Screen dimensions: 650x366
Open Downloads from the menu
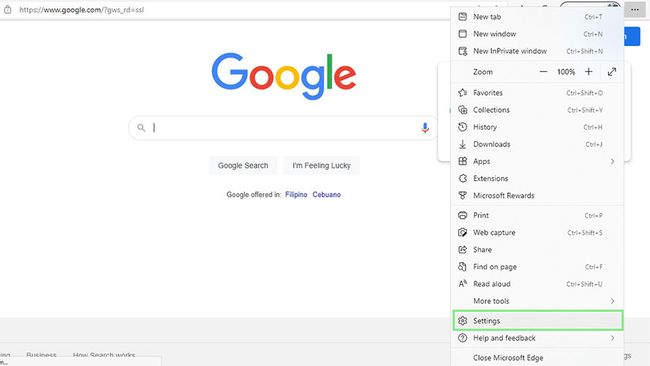click(x=537, y=144)
